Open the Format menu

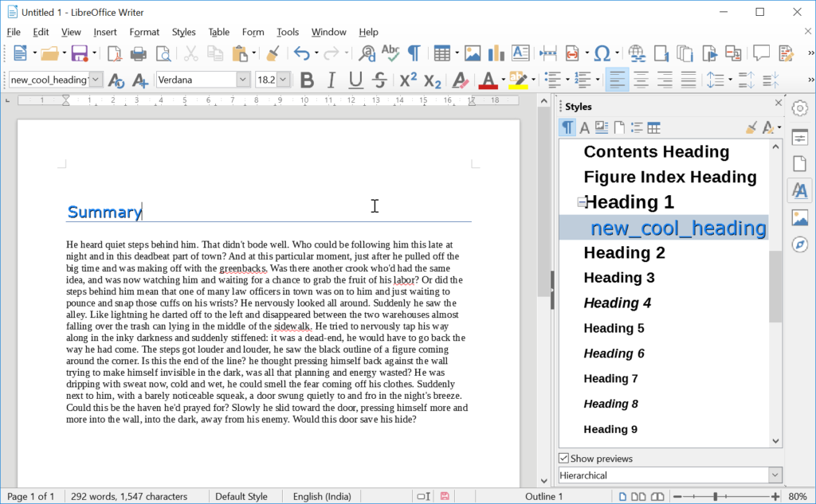[144, 33]
